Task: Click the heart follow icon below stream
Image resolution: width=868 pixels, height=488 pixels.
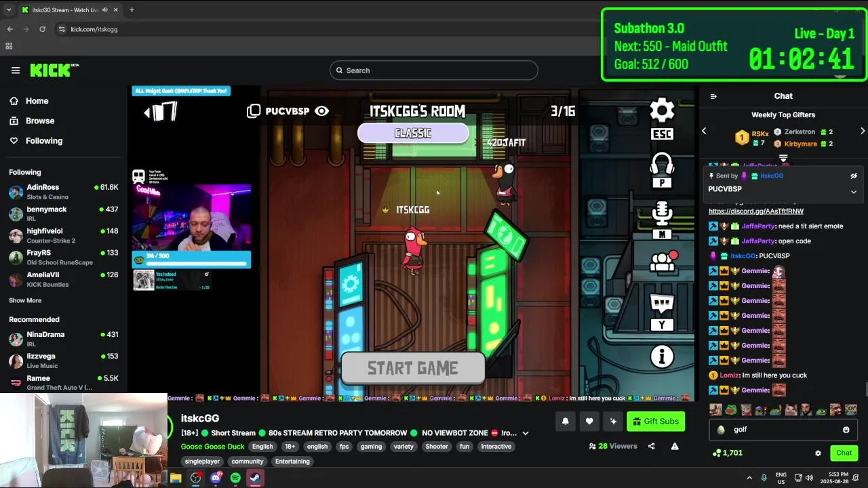Action: [589, 422]
